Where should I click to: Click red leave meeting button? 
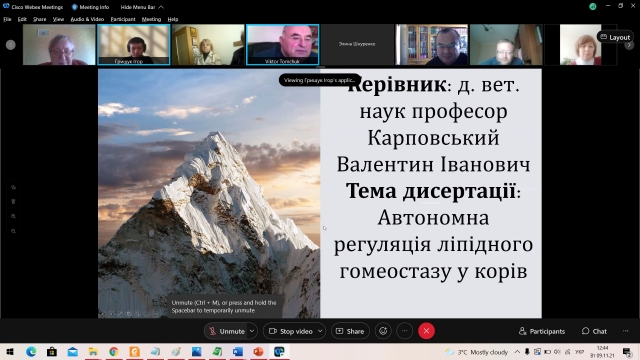(x=426, y=331)
